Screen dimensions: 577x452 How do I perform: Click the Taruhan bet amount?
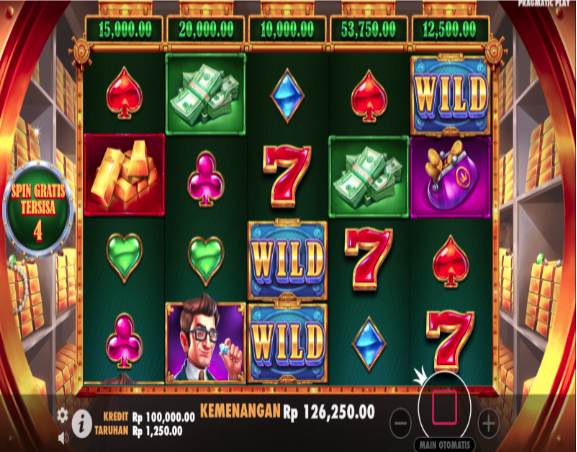point(157,431)
